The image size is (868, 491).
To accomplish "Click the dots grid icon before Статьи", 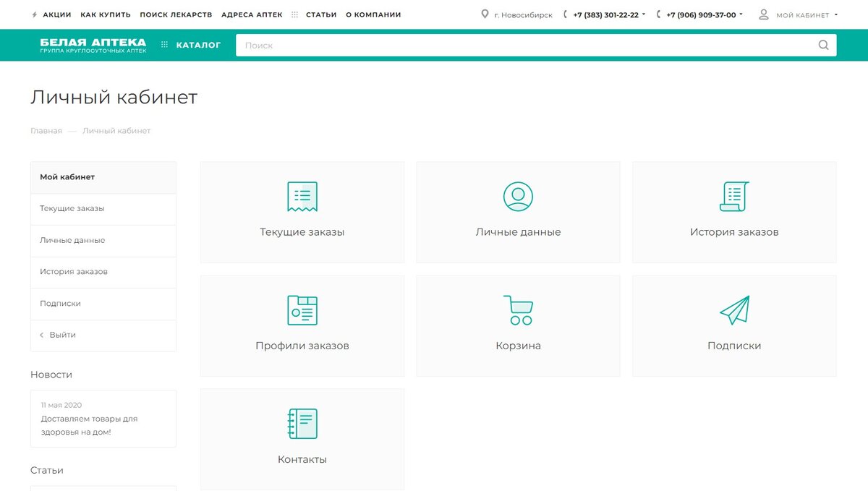I will [x=294, y=14].
